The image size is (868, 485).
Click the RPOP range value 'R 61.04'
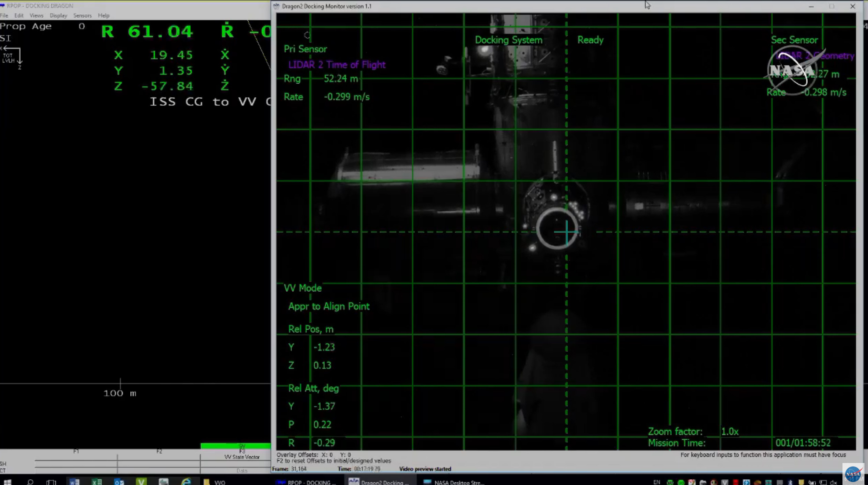pos(147,32)
